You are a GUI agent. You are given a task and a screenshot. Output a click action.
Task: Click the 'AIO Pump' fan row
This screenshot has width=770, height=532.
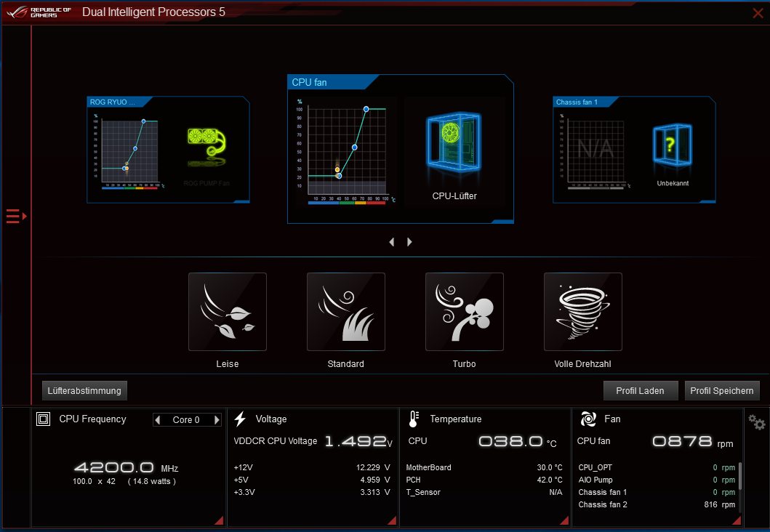coord(657,480)
